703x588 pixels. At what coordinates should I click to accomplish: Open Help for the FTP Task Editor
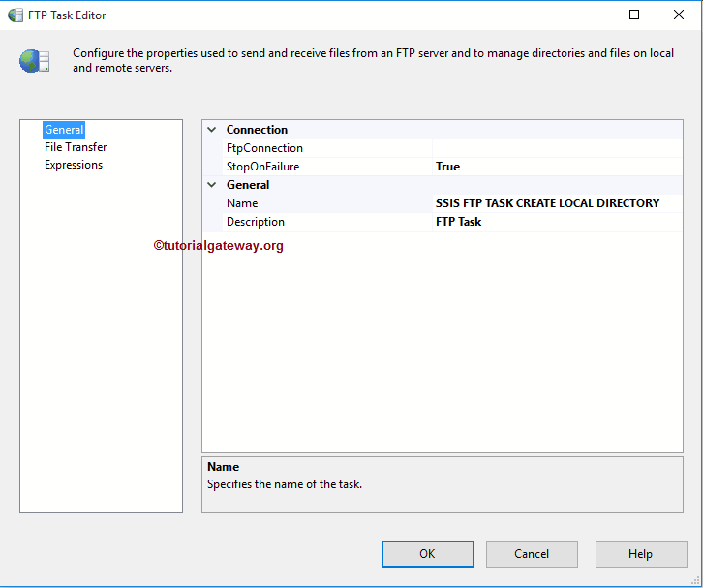pyautogui.click(x=641, y=554)
